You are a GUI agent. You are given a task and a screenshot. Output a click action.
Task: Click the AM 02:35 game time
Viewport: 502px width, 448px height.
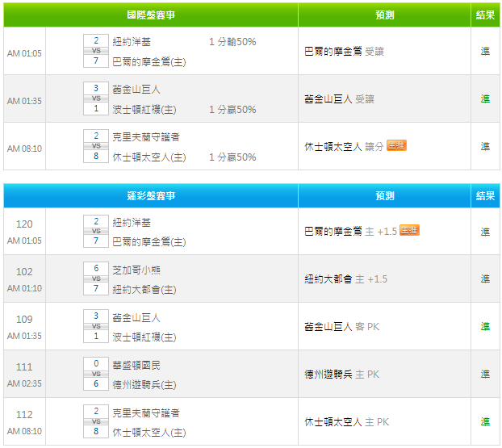(24, 383)
